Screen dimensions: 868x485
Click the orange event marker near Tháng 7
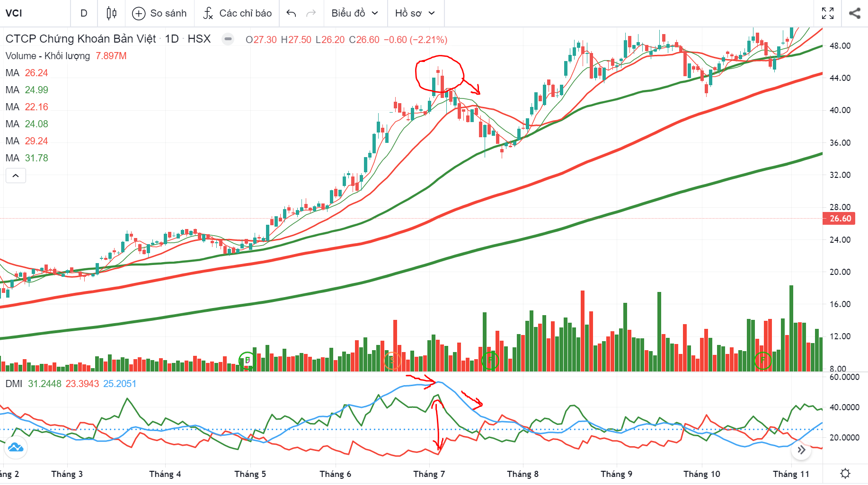tap(392, 361)
